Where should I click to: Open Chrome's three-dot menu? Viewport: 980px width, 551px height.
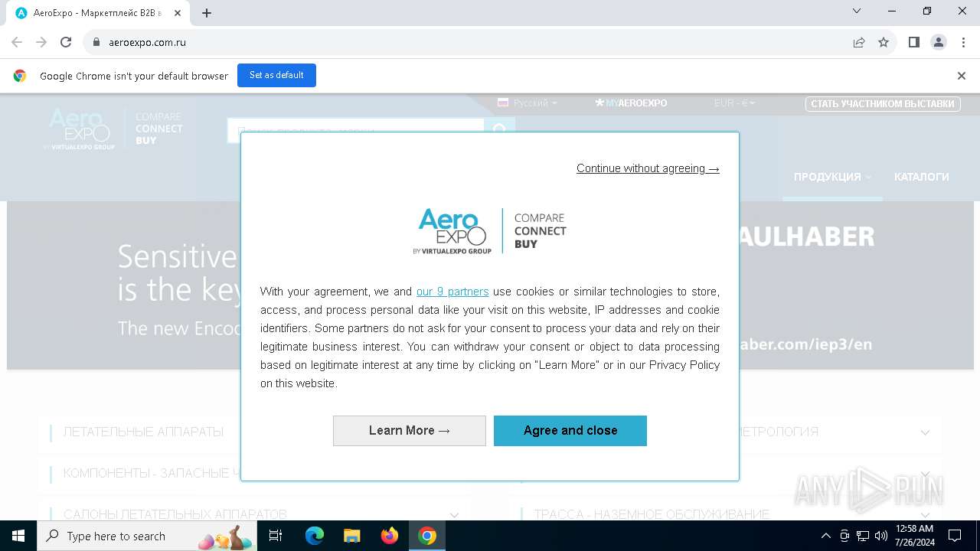[962, 42]
